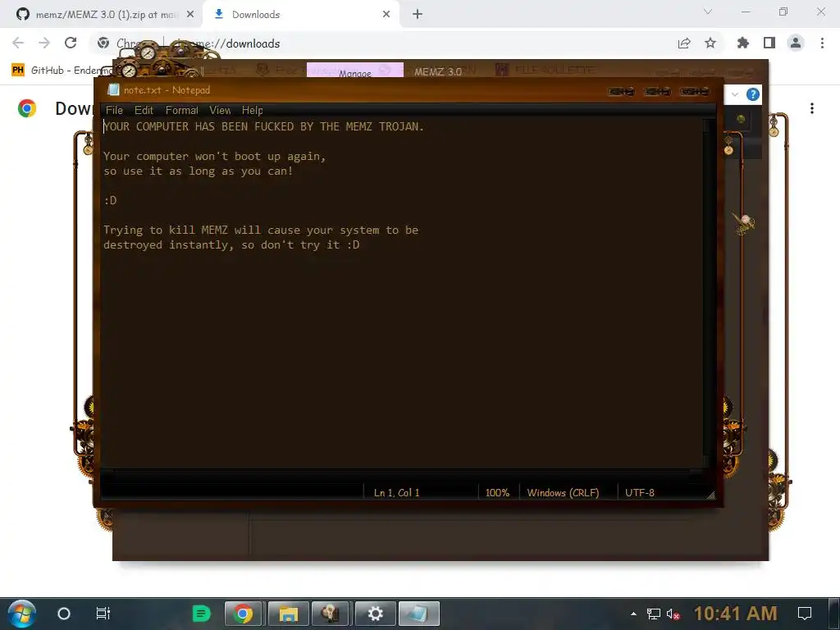Click the muted volume tray icon
Screen dimensions: 840x630
click(x=673, y=614)
